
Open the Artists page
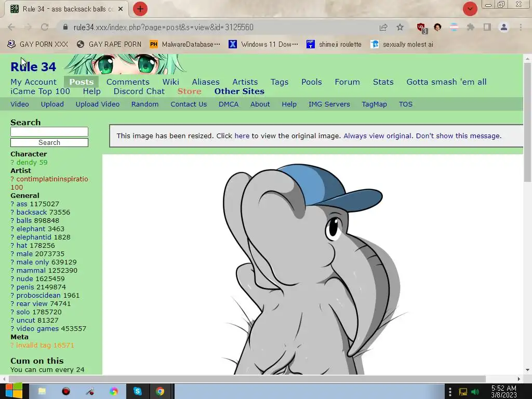[245, 82]
